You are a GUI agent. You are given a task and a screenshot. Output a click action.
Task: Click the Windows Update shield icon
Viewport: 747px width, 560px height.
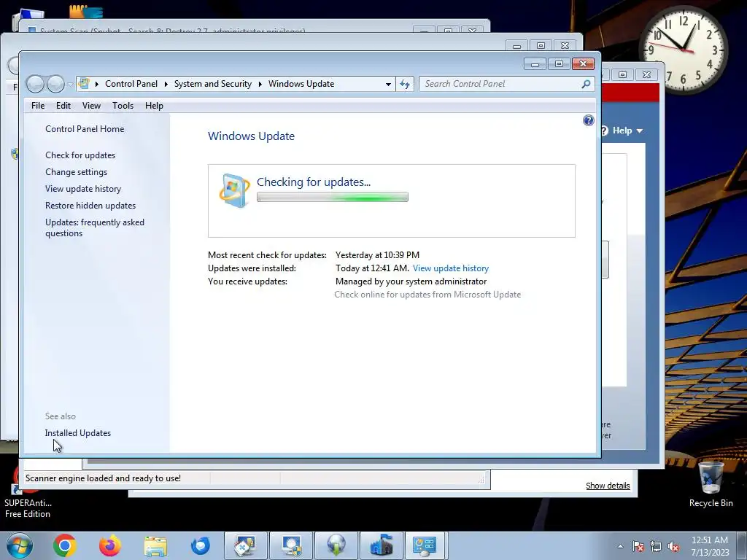click(234, 190)
